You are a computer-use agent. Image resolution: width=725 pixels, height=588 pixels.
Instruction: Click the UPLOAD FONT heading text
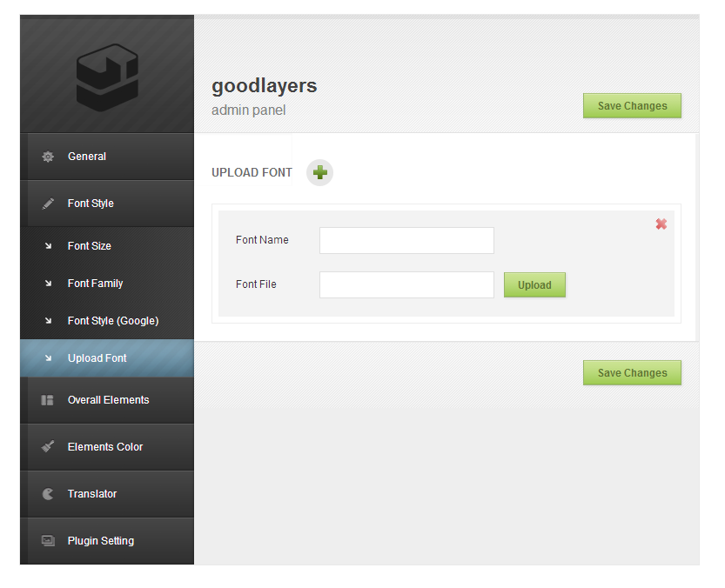[x=252, y=173]
